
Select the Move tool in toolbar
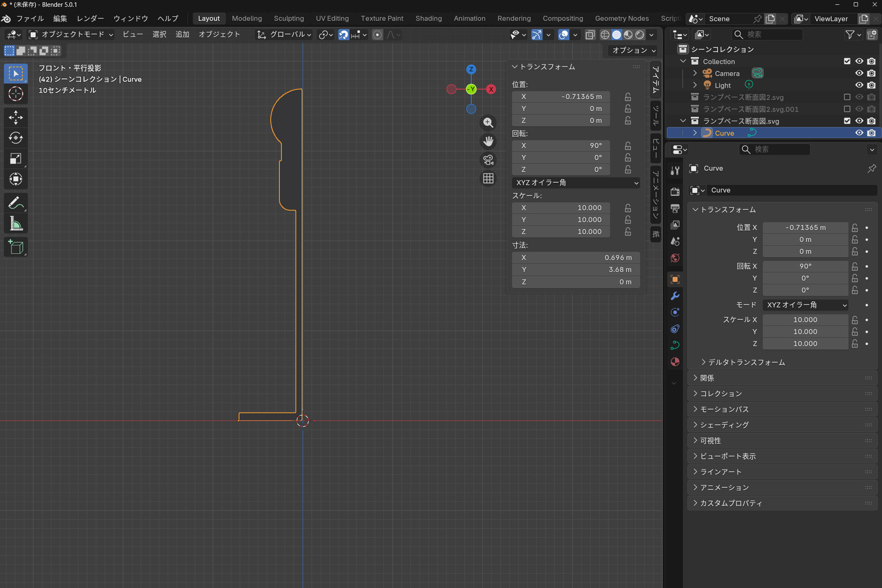tap(16, 118)
